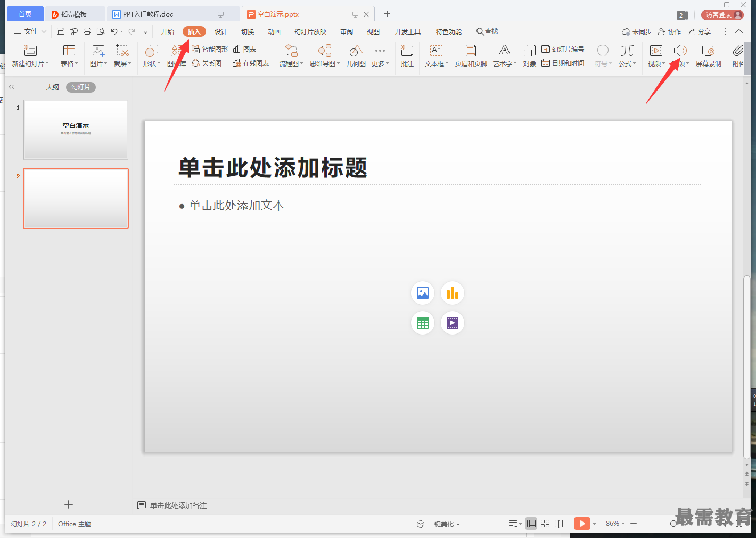756x538 pixels.
Task: Open the Shapes (形状) gallery icon
Action: [x=152, y=51]
